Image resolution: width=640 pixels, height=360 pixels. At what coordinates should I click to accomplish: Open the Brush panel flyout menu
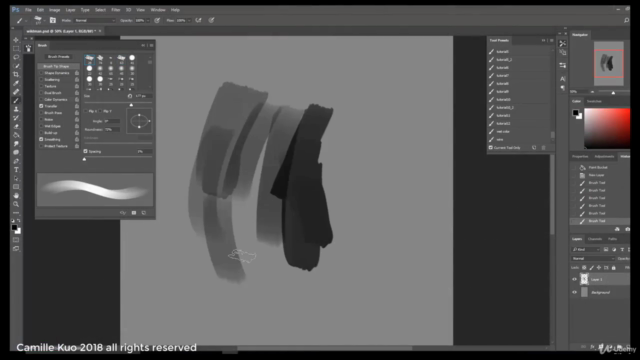coord(151,45)
